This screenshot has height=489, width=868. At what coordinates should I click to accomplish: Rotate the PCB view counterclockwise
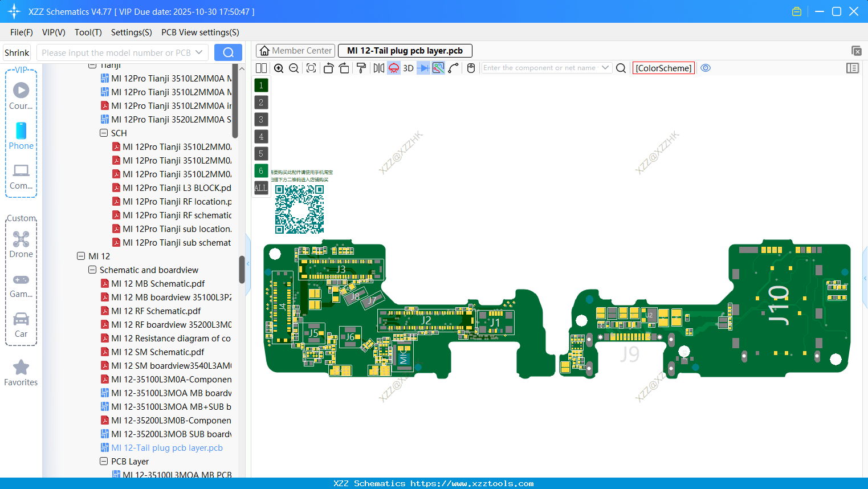[x=328, y=68]
